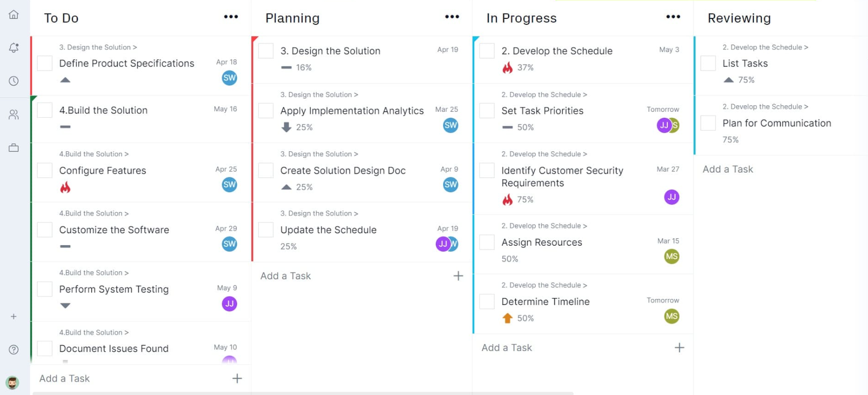Screen dimensions: 868x395
Task: Check the Define Product Specifications checkbox
Action: [44, 63]
